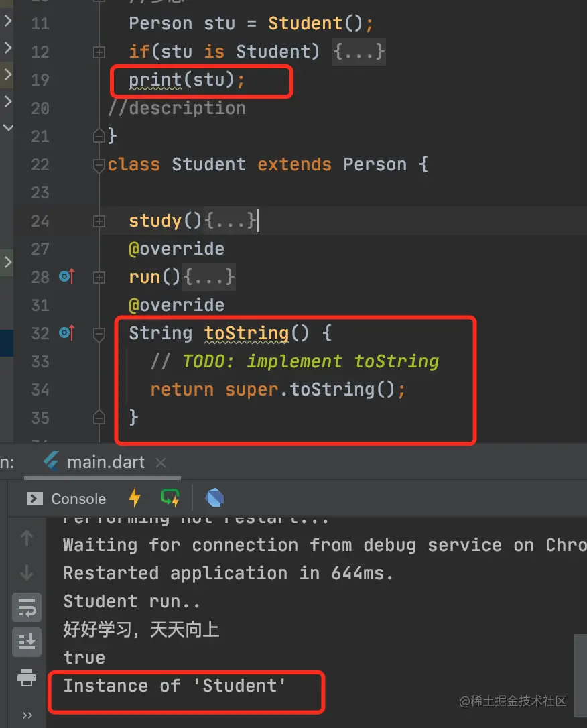Screen dimensions: 587x728
Task: Click the Hot Restart green arrow icon
Action: pyautogui.click(x=170, y=497)
